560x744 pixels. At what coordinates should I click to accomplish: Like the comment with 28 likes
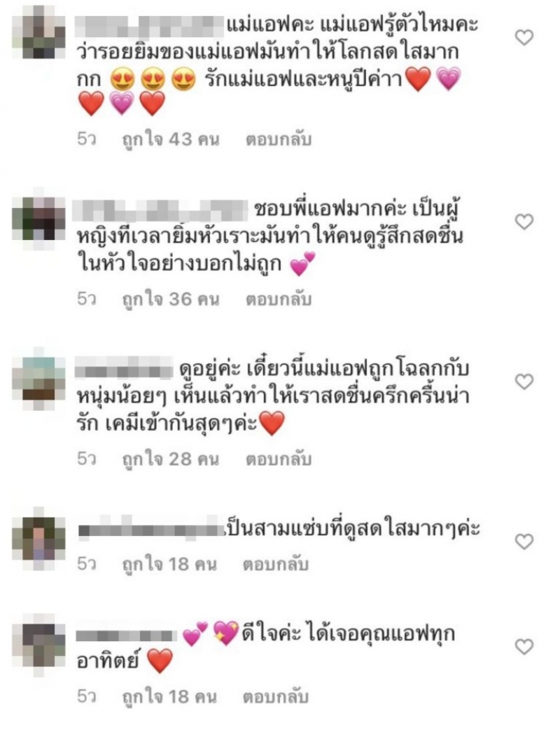click(x=524, y=381)
